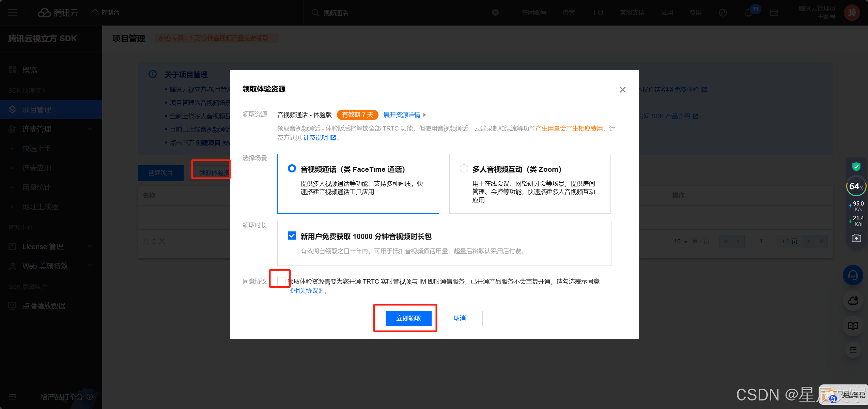The width and height of the screenshot is (868, 409).
Task: Select 多人音视频互动 (类 Zoom) radio option
Action: pos(464,169)
